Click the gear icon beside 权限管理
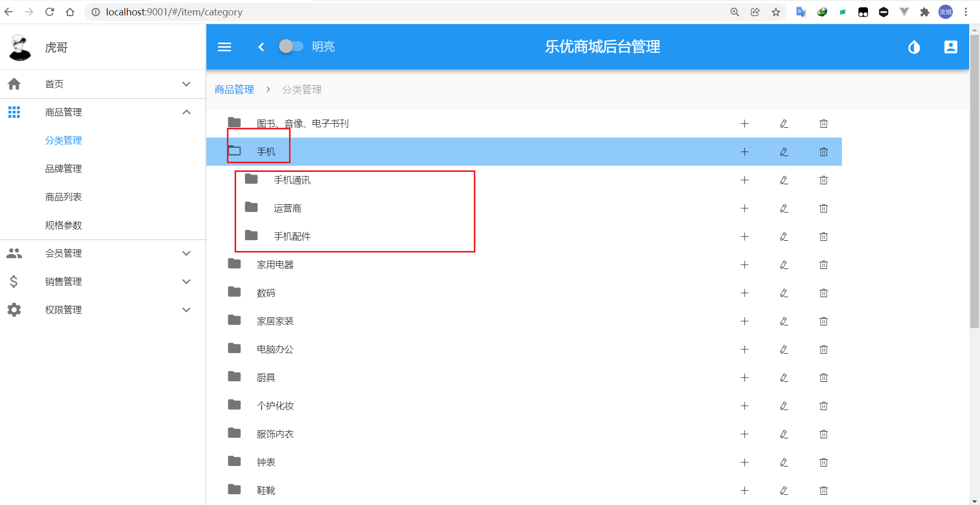This screenshot has width=980, height=505. 14,309
